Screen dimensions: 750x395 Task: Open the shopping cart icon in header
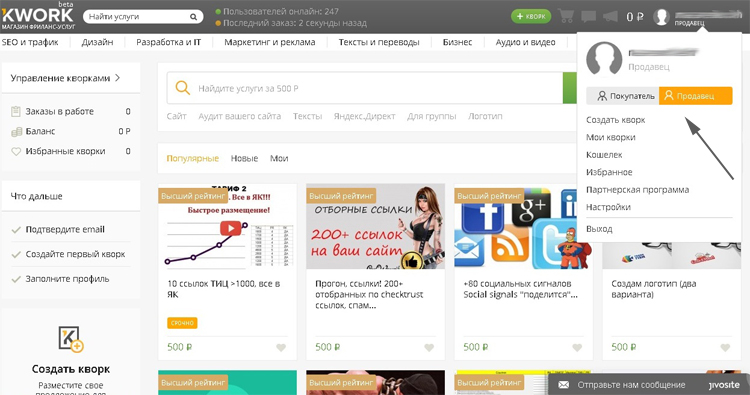(566, 16)
